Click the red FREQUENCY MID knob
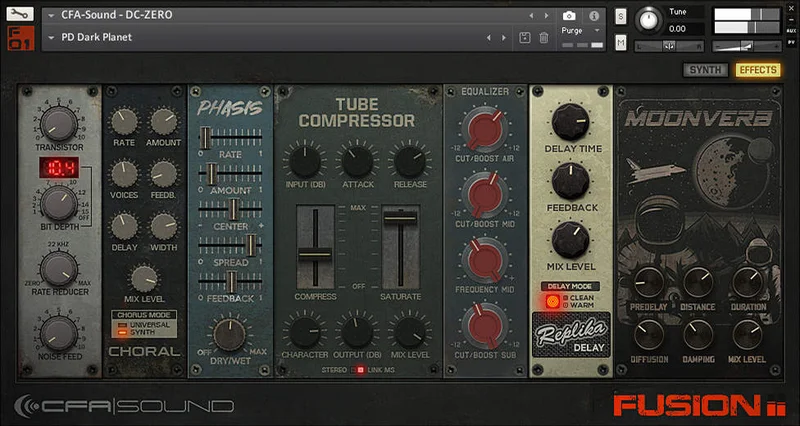 click(485, 260)
